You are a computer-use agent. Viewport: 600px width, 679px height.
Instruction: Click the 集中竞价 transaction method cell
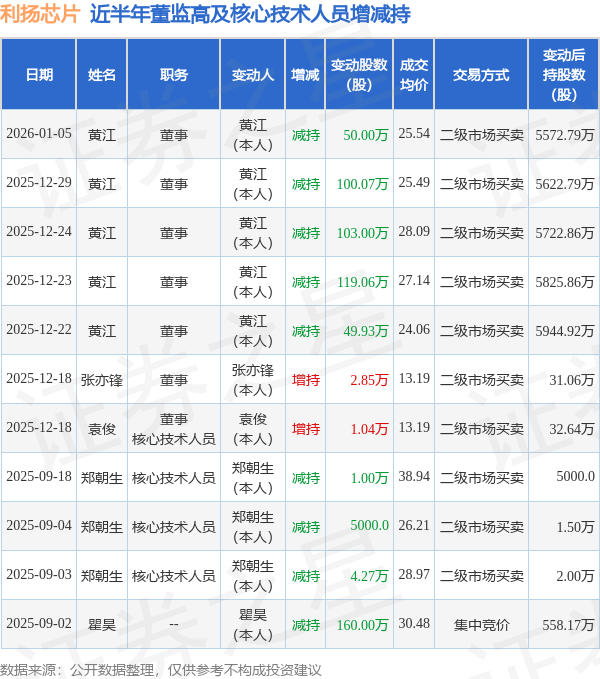(481, 624)
